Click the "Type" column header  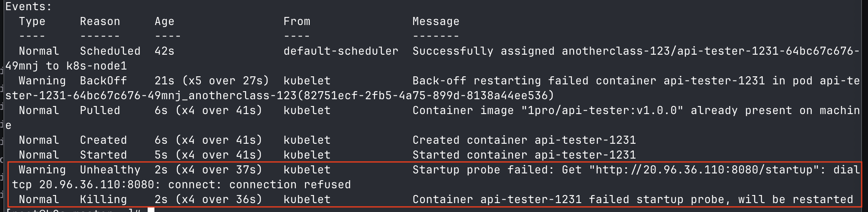point(32,22)
